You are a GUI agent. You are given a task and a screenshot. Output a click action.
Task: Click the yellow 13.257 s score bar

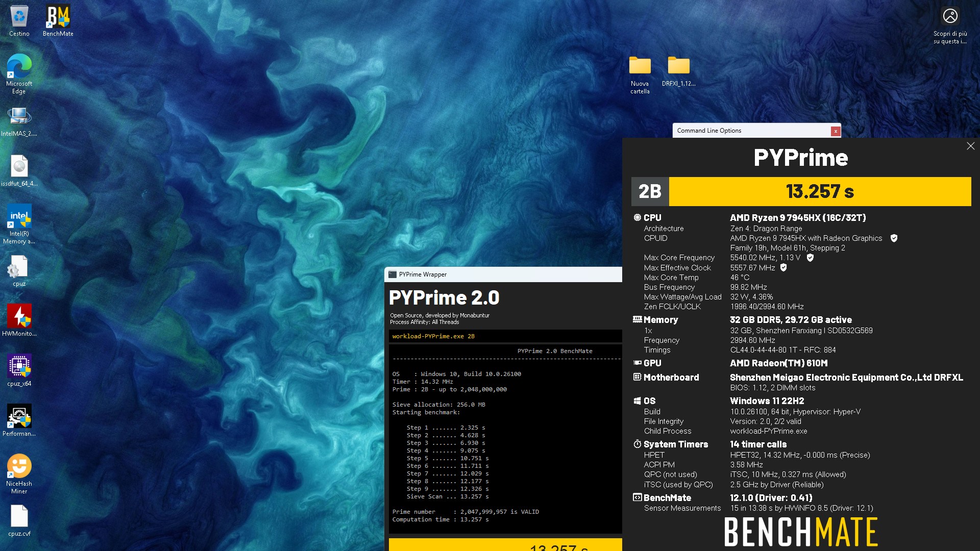tap(820, 192)
